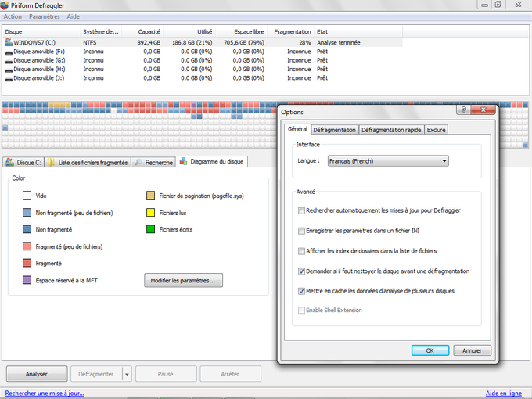Click the Espace libre column header
This screenshot has height=399, width=532.
pos(241,31)
